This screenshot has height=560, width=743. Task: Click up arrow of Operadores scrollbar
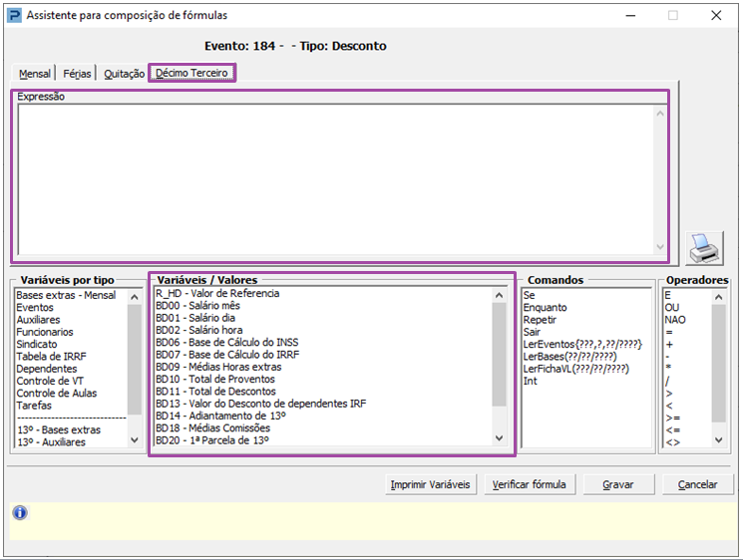pyautogui.click(x=719, y=297)
